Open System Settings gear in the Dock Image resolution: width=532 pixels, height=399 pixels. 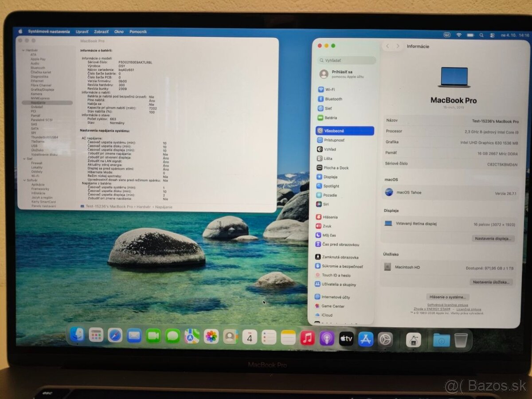[385, 340]
